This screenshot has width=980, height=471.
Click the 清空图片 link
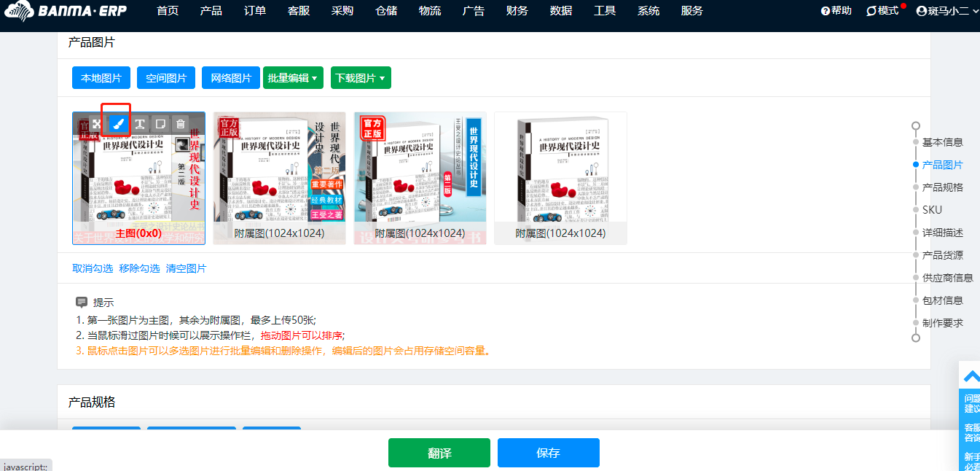pyautogui.click(x=186, y=268)
